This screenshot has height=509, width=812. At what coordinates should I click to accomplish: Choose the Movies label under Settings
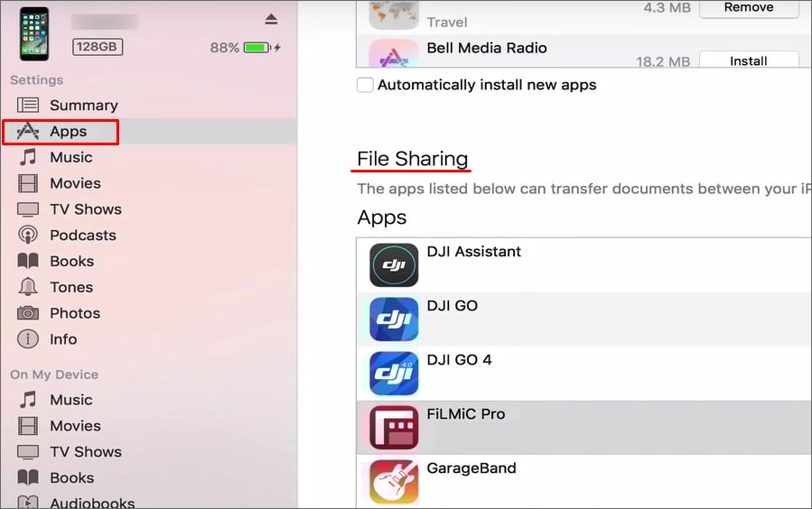[x=76, y=183]
